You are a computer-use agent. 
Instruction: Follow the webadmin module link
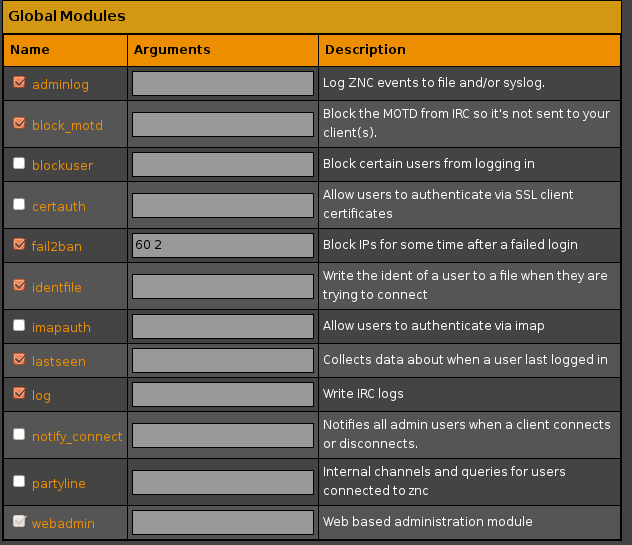click(x=63, y=523)
